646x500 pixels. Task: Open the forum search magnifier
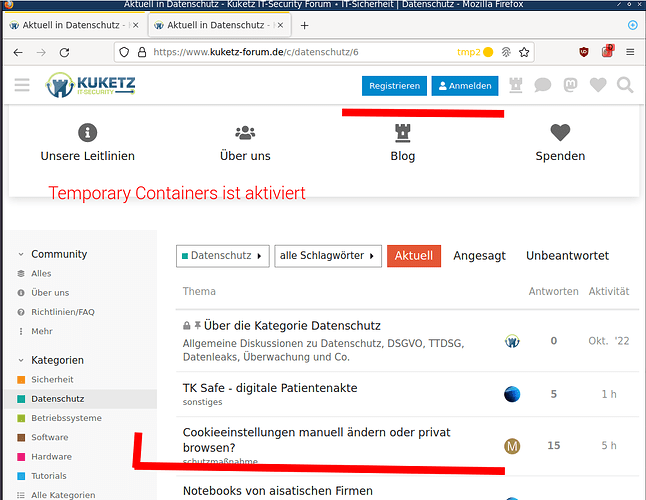[625, 85]
